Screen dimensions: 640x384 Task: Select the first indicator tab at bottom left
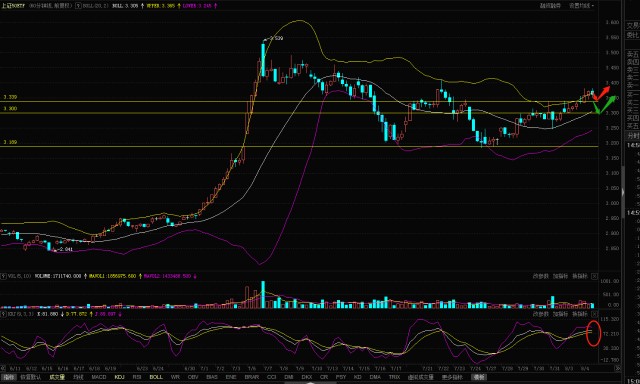9,377
